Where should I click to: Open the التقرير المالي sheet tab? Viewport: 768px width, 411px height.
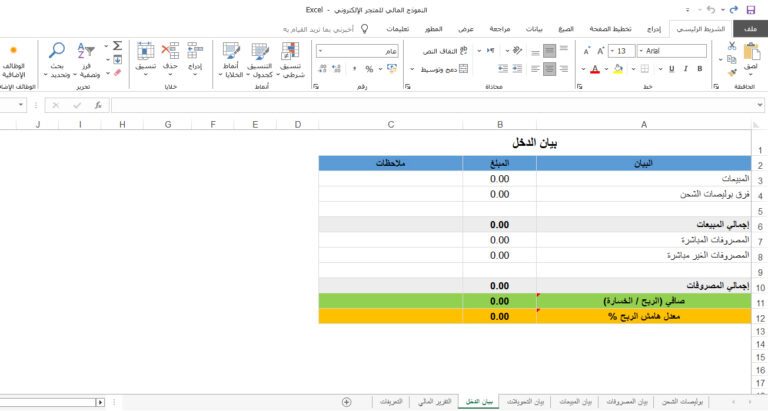[434, 402]
